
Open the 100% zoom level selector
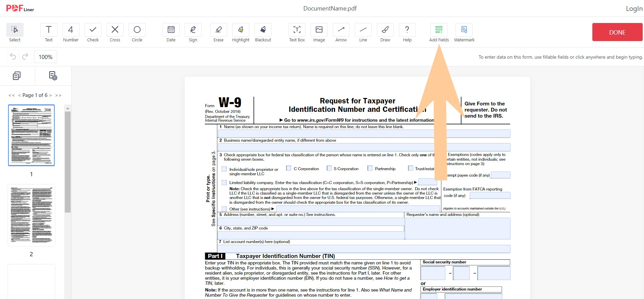click(x=45, y=57)
